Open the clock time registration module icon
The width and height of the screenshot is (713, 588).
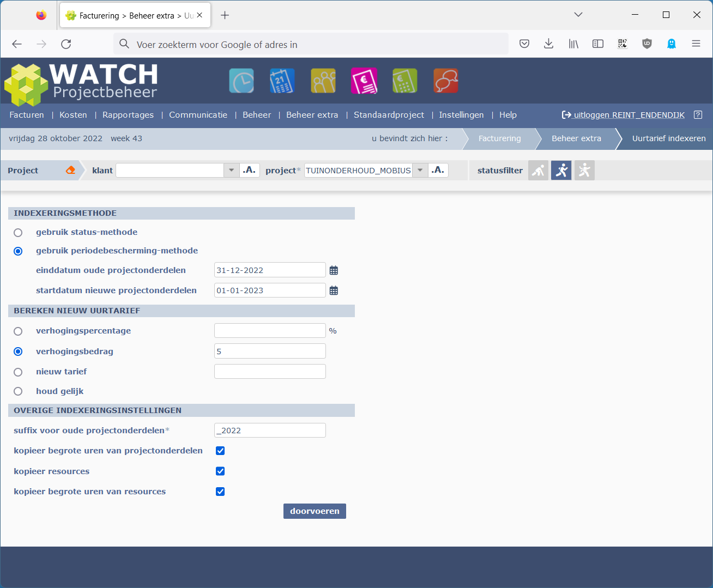tap(241, 81)
